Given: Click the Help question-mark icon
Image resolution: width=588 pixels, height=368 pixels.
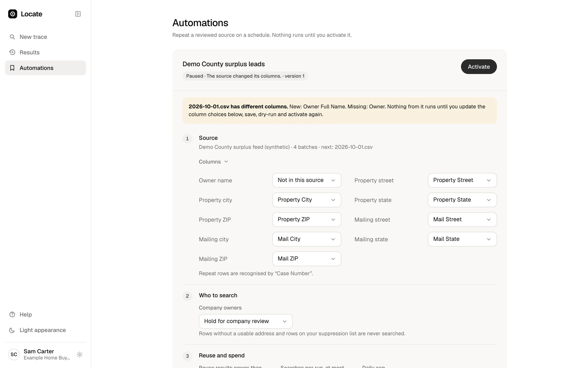Looking at the screenshot, I should (x=12, y=314).
